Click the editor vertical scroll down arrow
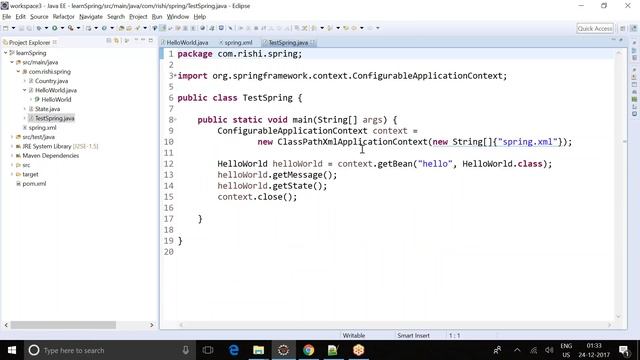This screenshot has height=360, width=640. (x=618, y=316)
